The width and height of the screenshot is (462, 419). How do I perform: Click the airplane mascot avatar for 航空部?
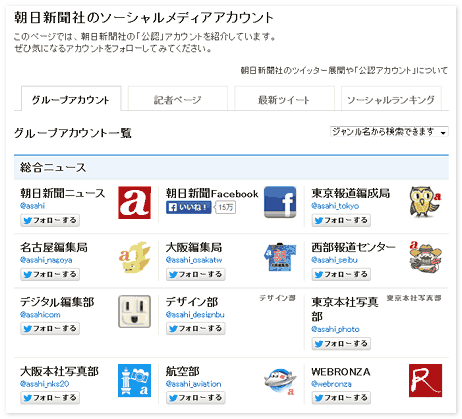tap(280, 381)
